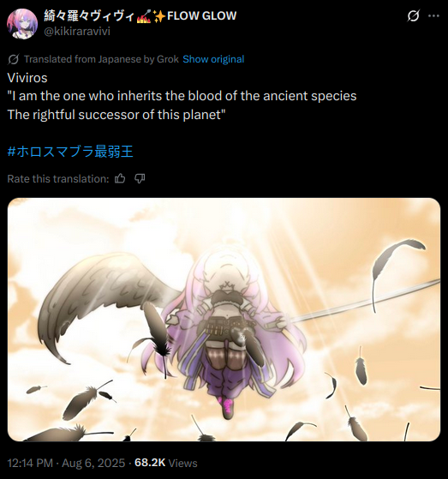Open the 12:14 PM Aug 6 timestamp

[66, 463]
